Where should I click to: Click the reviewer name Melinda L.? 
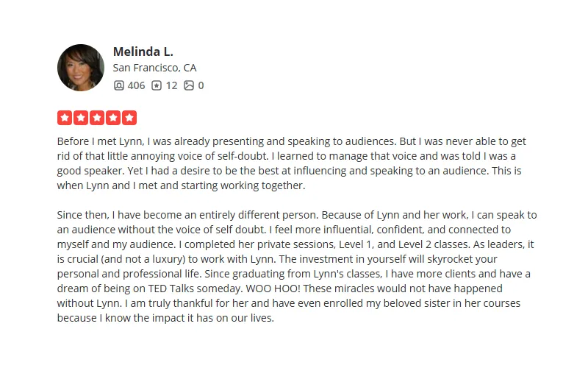[x=143, y=52]
